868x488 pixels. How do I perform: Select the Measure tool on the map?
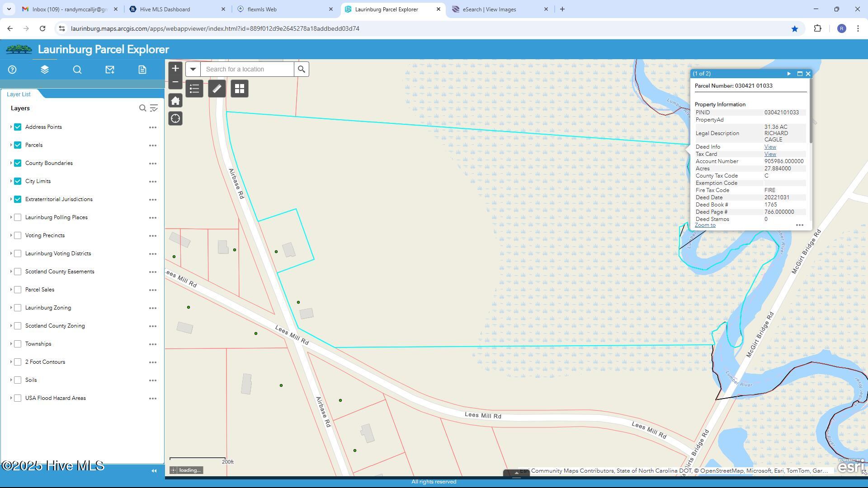pyautogui.click(x=217, y=89)
